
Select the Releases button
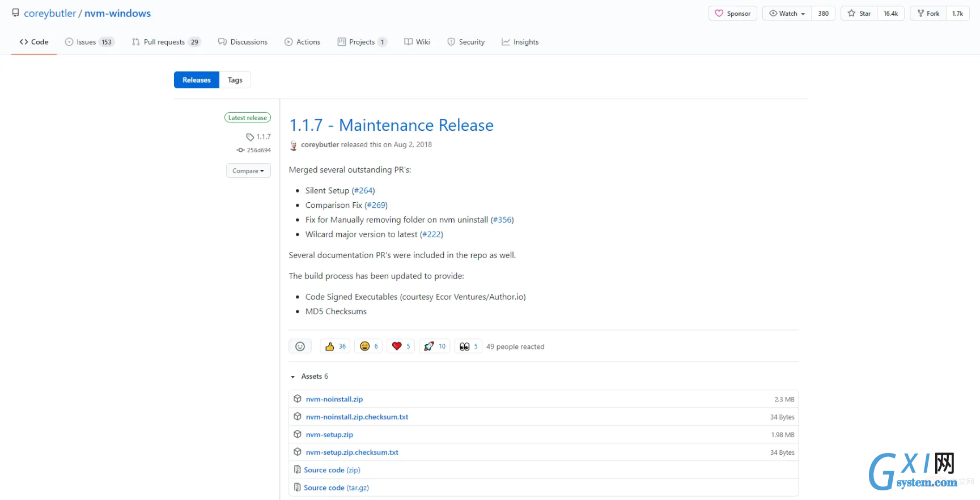pyautogui.click(x=197, y=80)
